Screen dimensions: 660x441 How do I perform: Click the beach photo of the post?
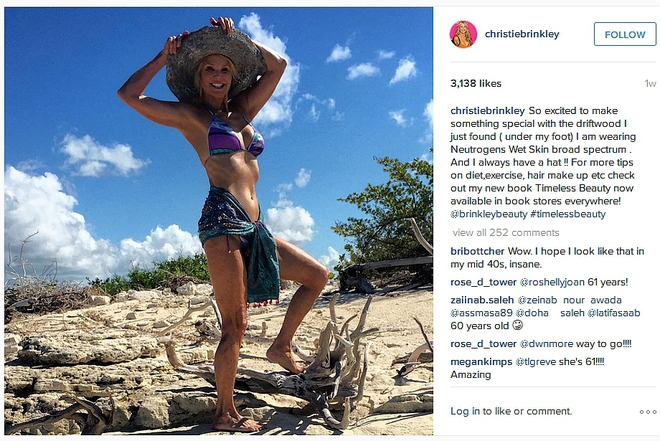tap(218, 221)
